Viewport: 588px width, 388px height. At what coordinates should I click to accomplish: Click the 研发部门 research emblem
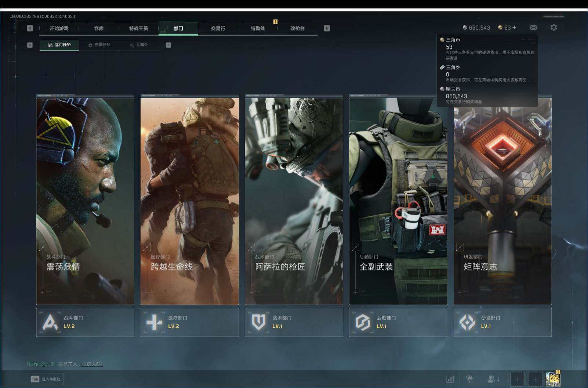(x=467, y=322)
